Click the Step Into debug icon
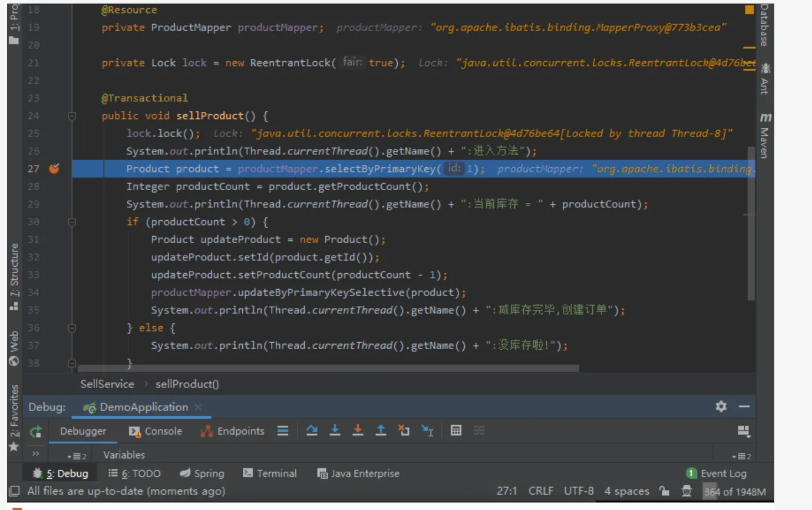 pos(335,430)
